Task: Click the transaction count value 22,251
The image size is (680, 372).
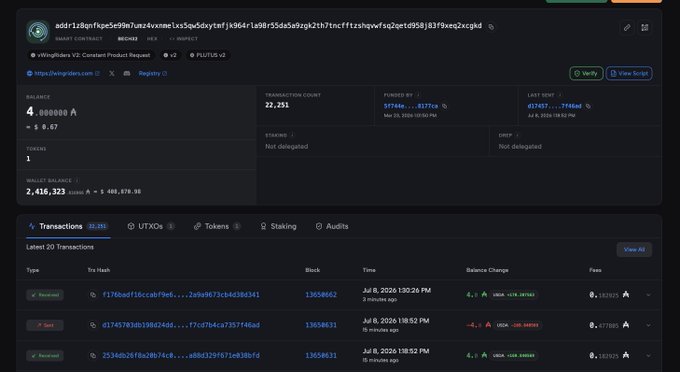Action: pos(277,105)
